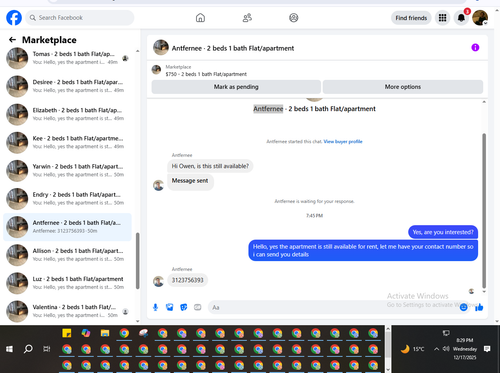Click the "$750 · 2 beds 1 bath Flat/apartment" listing text
Image resolution: width=500 pixels, height=373 pixels.
click(x=206, y=74)
